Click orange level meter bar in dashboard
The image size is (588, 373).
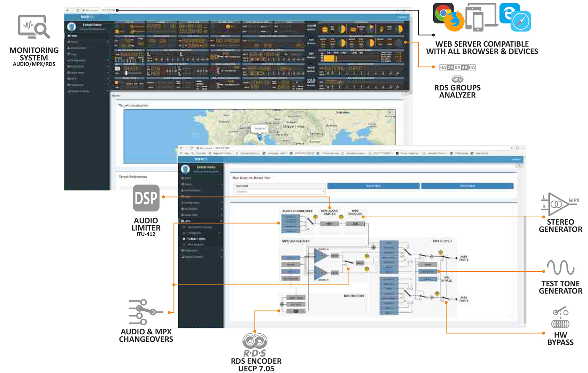tap(329, 59)
